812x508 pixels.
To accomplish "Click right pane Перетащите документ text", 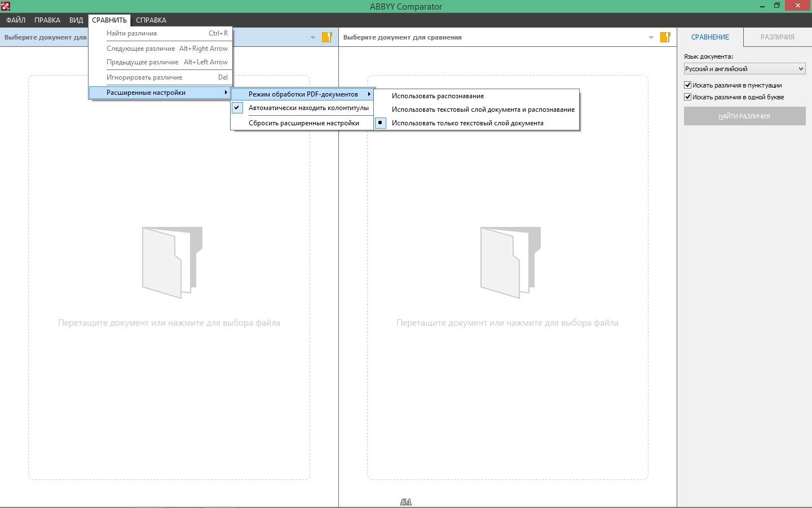I will tap(507, 323).
